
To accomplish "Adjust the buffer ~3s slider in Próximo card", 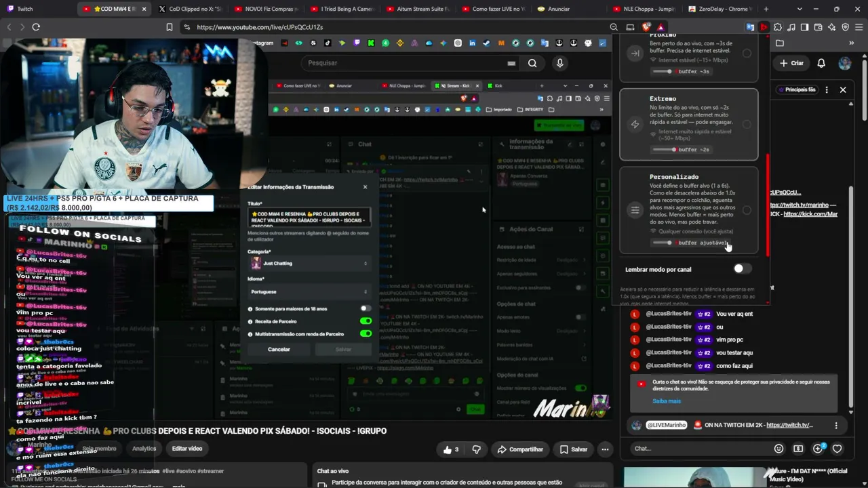I will pyautogui.click(x=663, y=71).
